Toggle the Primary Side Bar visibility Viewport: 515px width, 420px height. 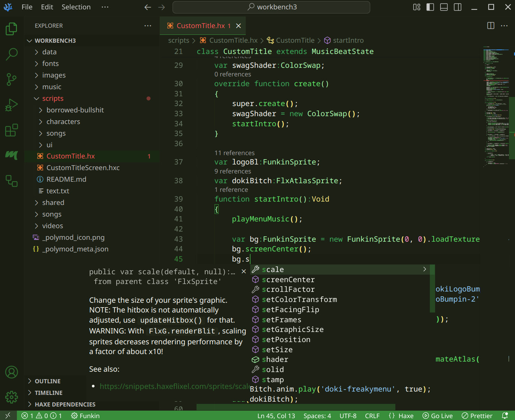coord(430,7)
